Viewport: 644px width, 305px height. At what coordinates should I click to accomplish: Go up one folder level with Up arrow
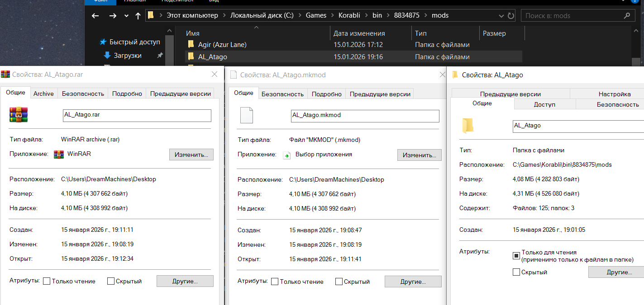[138, 16]
